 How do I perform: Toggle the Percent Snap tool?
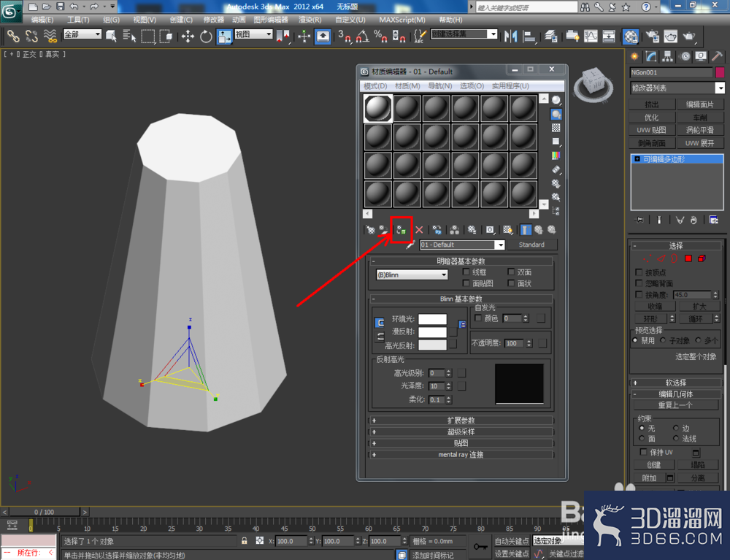click(x=380, y=36)
